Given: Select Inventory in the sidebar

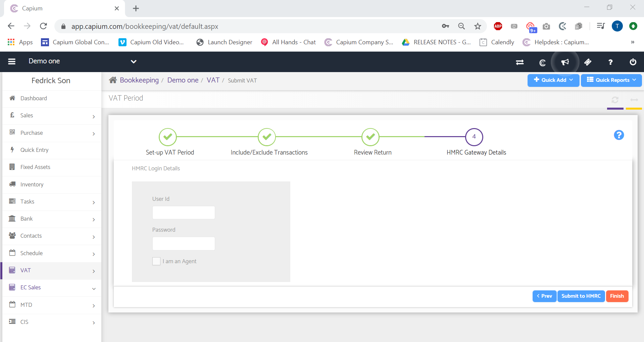Looking at the screenshot, I should point(52,184).
